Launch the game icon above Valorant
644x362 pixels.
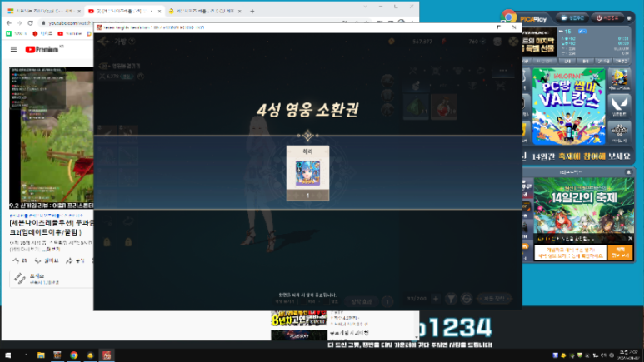pyautogui.click(x=619, y=80)
